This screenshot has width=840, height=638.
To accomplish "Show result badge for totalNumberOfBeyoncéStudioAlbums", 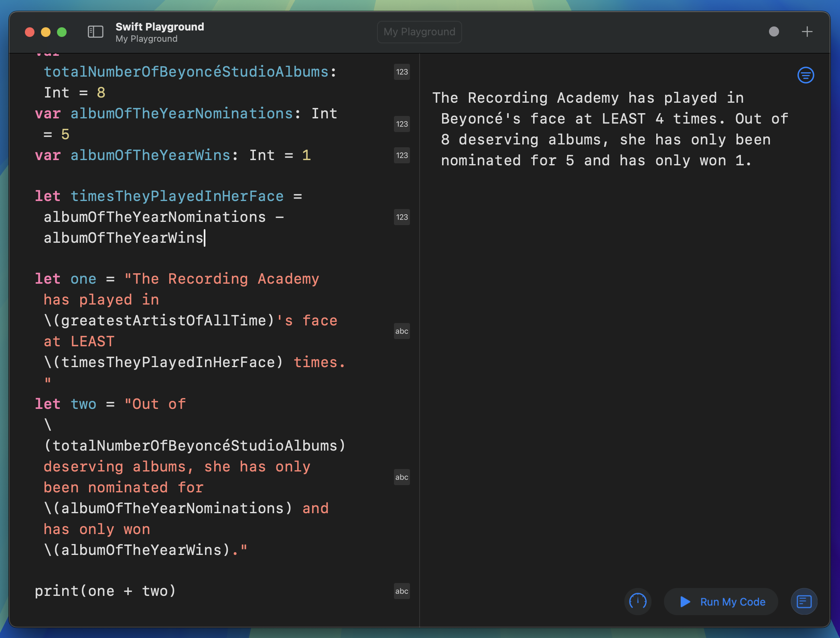I will point(402,72).
